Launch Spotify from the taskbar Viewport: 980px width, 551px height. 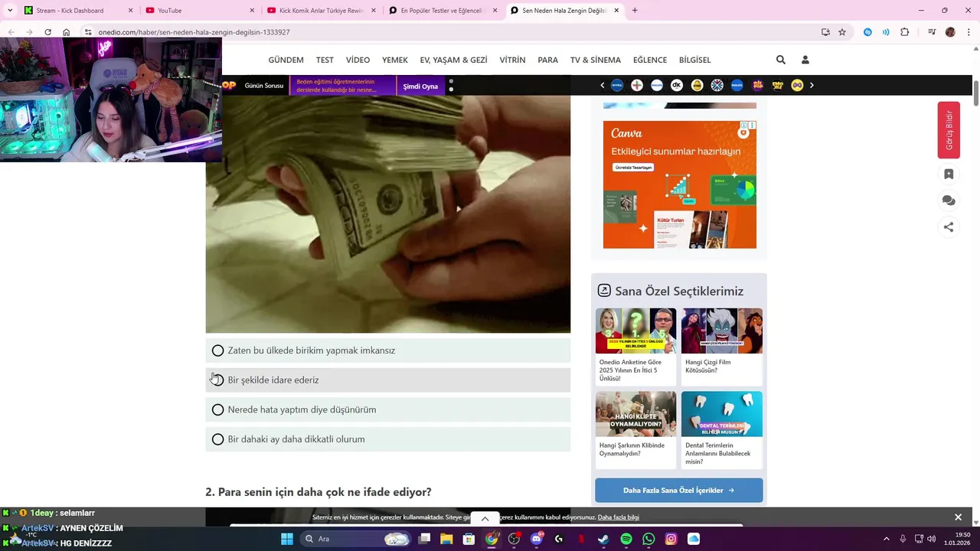click(626, 539)
